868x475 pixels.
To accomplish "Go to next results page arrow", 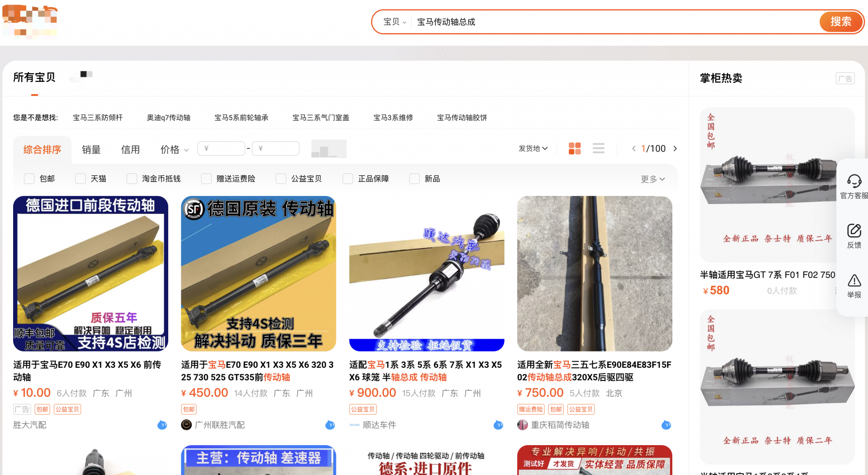I will click(675, 148).
